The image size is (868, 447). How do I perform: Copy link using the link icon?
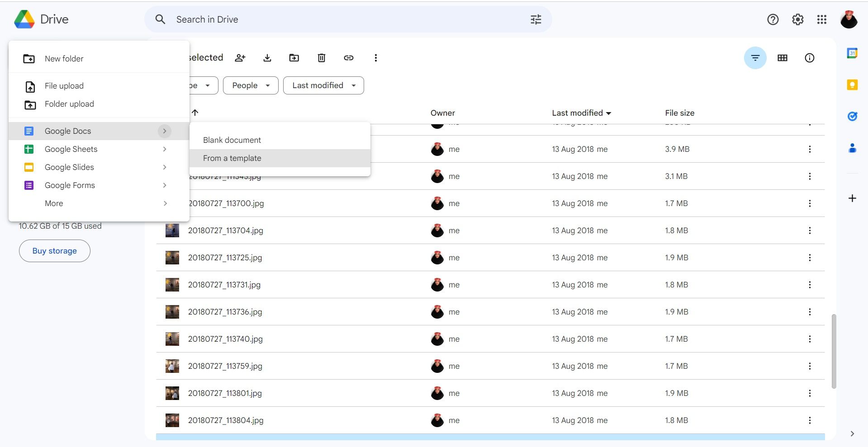click(348, 58)
